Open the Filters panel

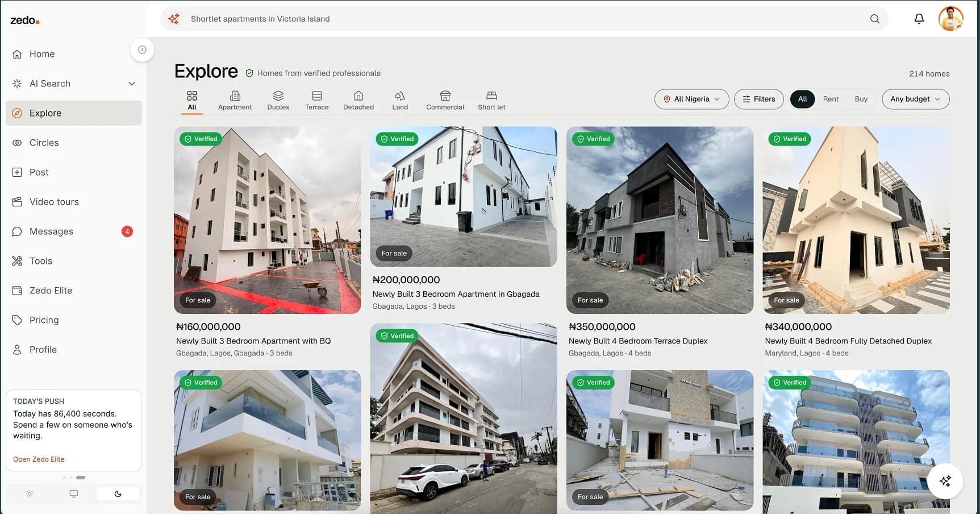tap(758, 99)
